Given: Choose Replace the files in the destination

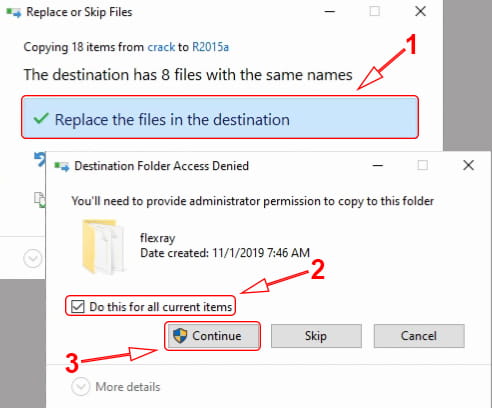Looking at the screenshot, I should 220,117.
